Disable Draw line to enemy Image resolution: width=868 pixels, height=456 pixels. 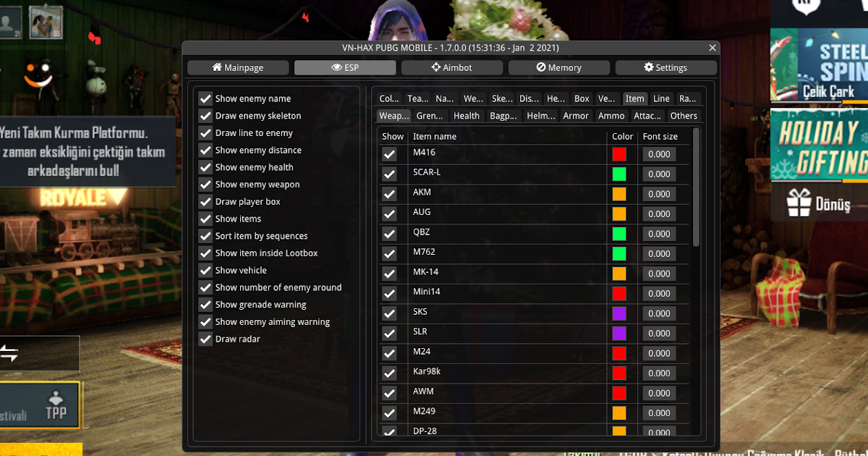point(205,133)
